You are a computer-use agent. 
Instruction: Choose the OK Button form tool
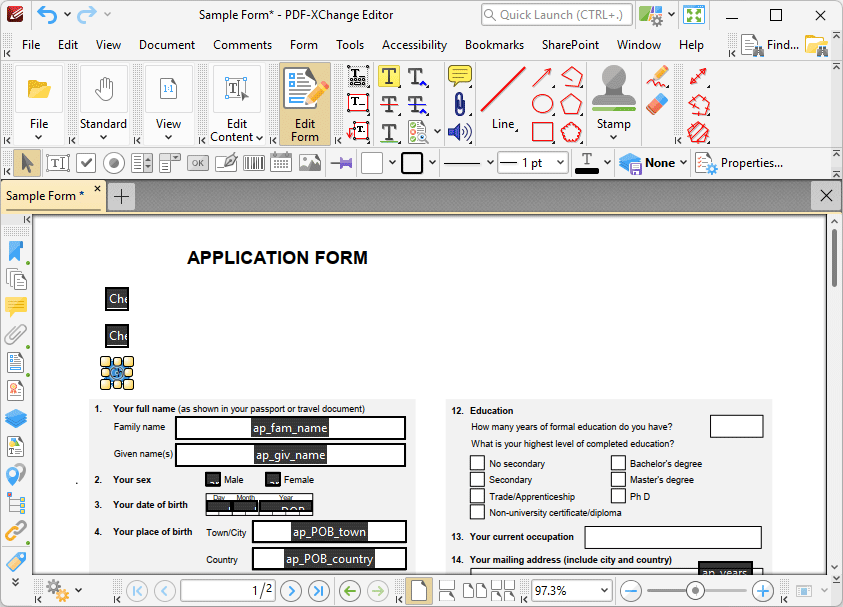pyautogui.click(x=198, y=163)
